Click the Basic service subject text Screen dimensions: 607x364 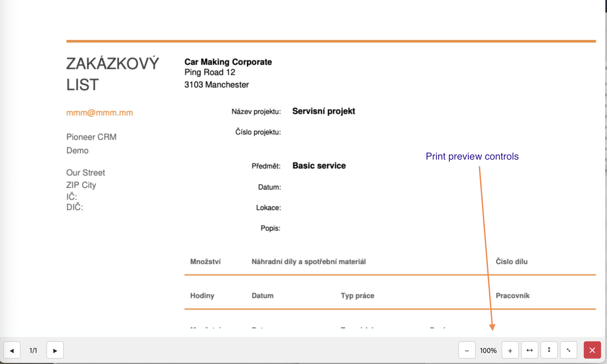click(319, 166)
